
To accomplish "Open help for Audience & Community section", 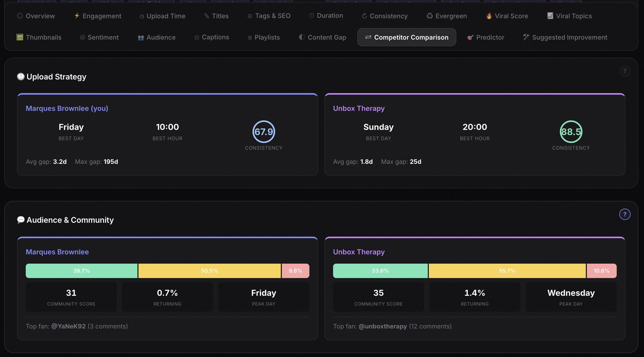I will (625, 214).
